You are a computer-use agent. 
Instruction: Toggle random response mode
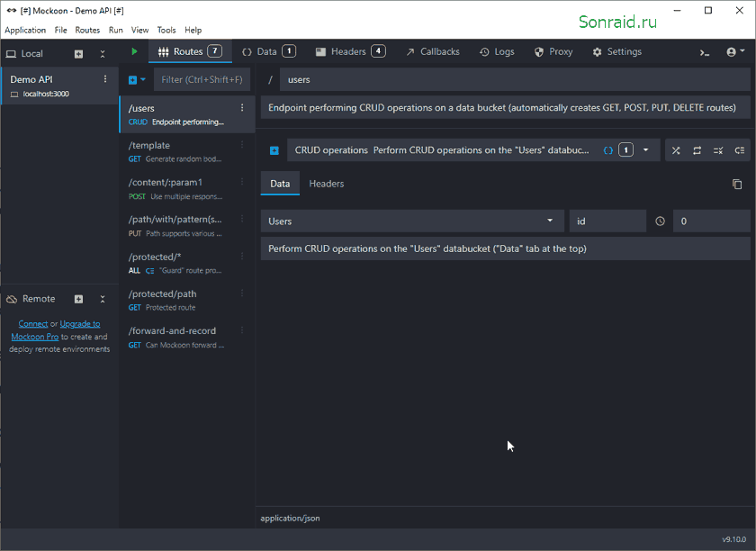pyautogui.click(x=676, y=150)
